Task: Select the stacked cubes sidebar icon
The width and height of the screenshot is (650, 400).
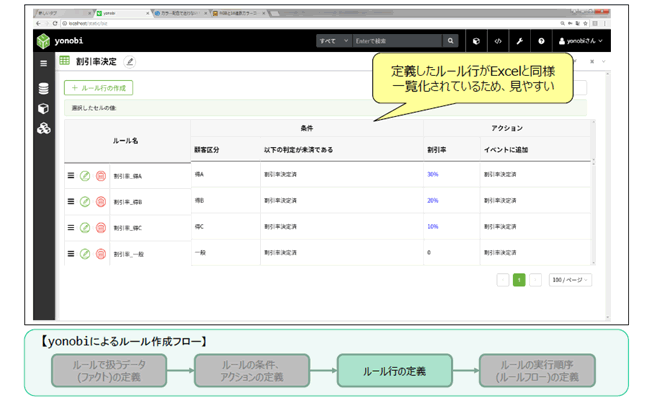Action: pyautogui.click(x=44, y=128)
